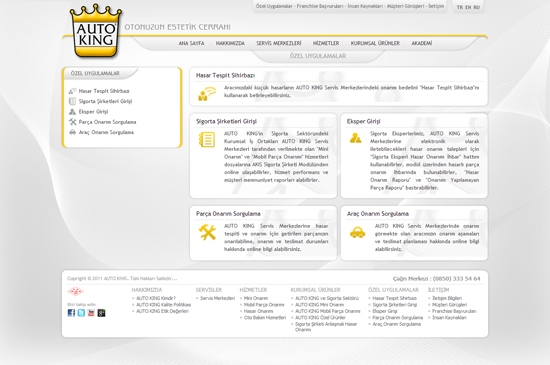Viewport: 550px width, 365px height.
Task: Open footer link Mini Onarım
Action: click(x=256, y=298)
